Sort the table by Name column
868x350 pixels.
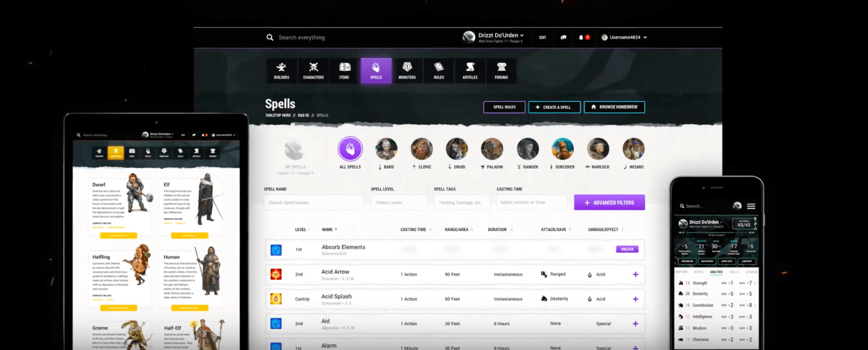click(x=330, y=229)
